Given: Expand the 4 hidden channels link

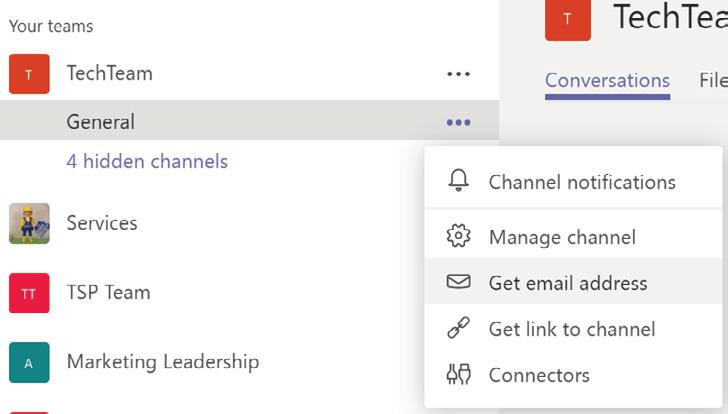Looking at the screenshot, I should point(147,162).
